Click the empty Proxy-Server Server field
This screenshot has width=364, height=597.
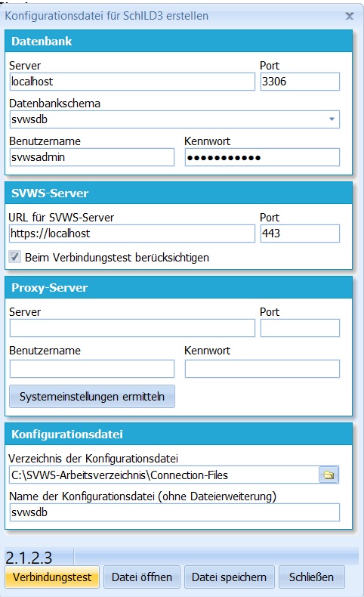[x=132, y=328]
